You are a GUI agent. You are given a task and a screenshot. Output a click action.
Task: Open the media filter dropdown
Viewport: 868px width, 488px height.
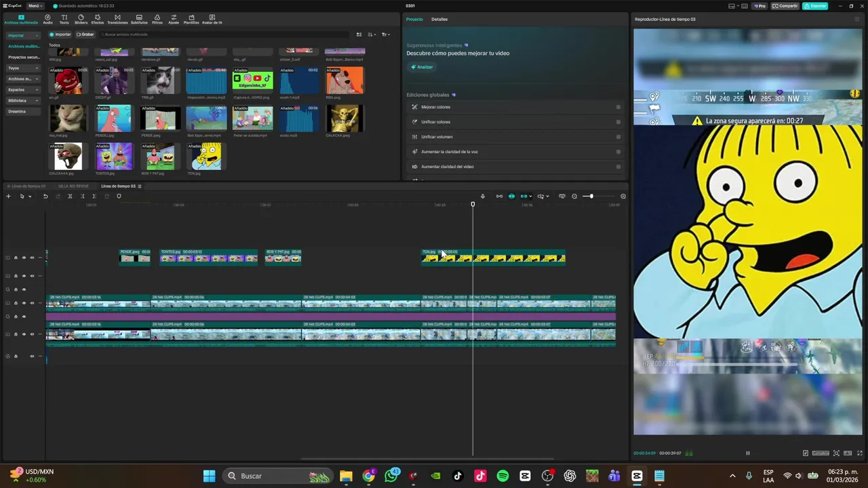385,35
